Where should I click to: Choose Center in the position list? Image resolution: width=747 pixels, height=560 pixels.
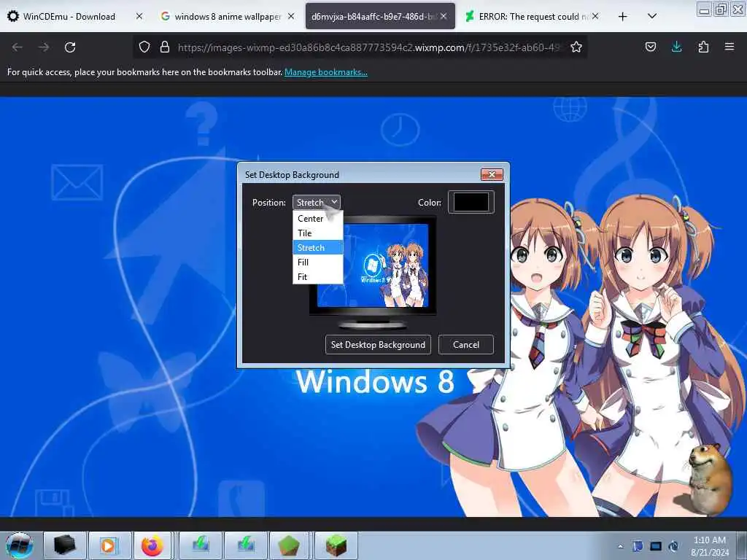tap(318, 219)
